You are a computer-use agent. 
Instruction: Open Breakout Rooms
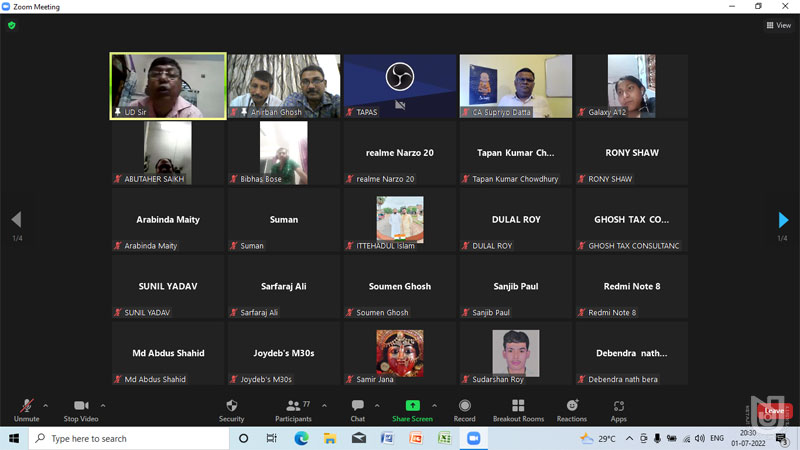518,408
